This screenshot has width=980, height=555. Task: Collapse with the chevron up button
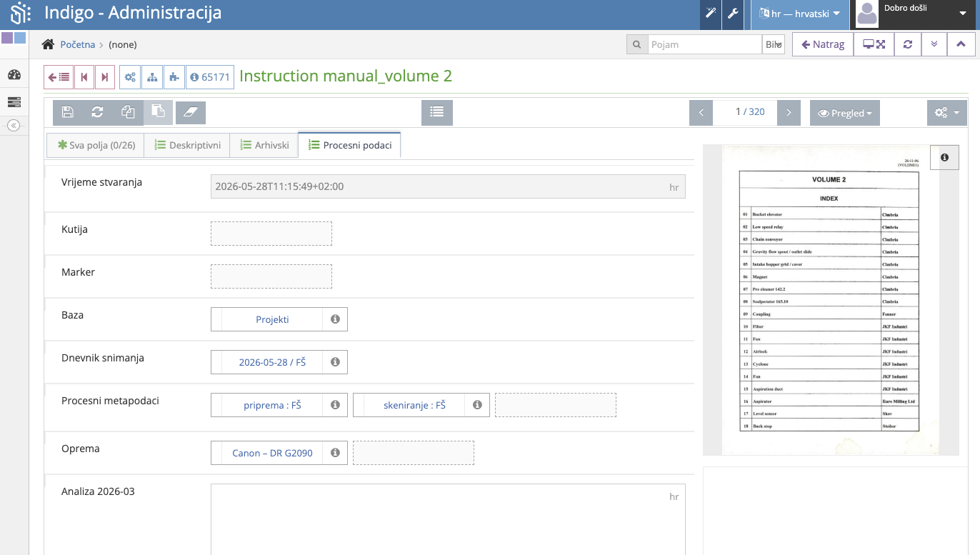pos(961,44)
